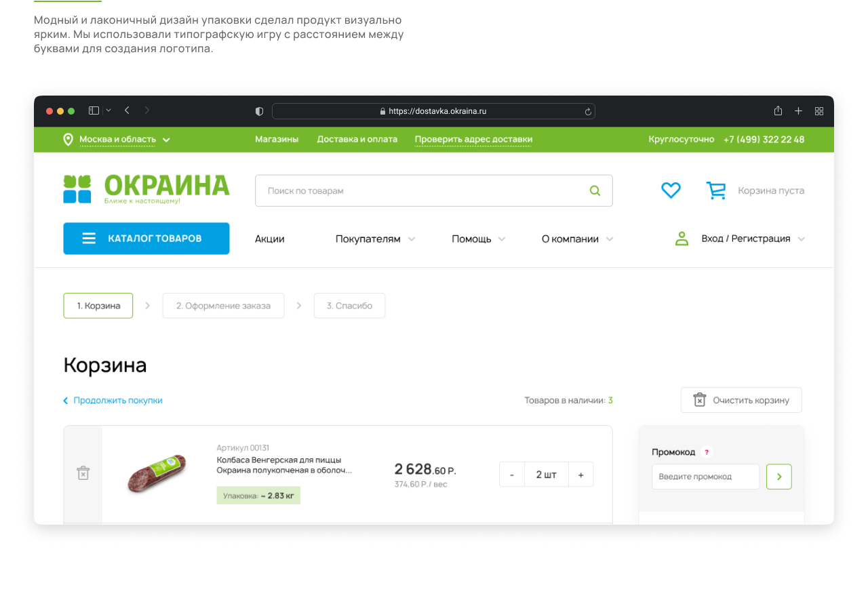Expand the Покупателям menu

[x=375, y=239]
